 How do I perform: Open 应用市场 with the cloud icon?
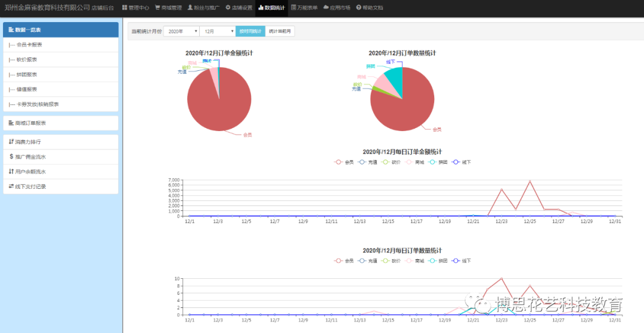click(336, 8)
